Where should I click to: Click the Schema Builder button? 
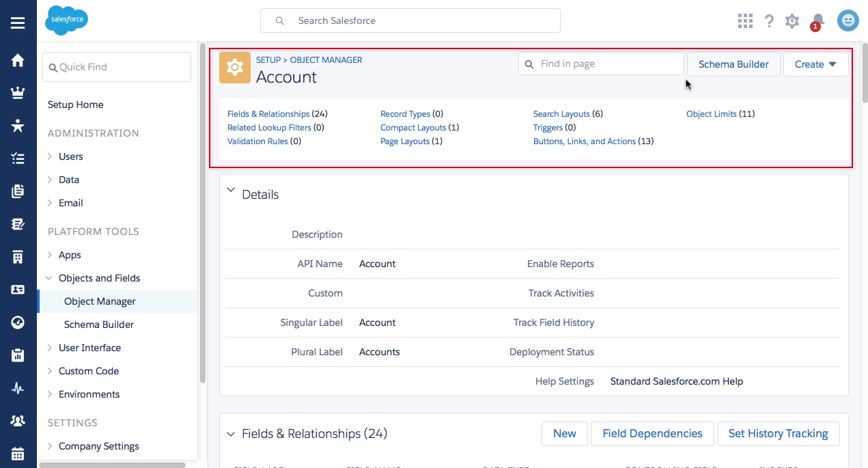click(733, 64)
